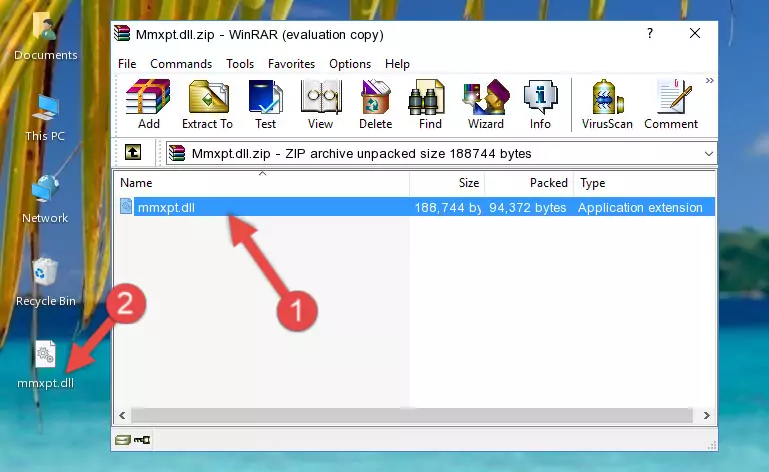Select This PC desktop icon
The height and width of the screenshot is (472, 769).
[x=45, y=118]
